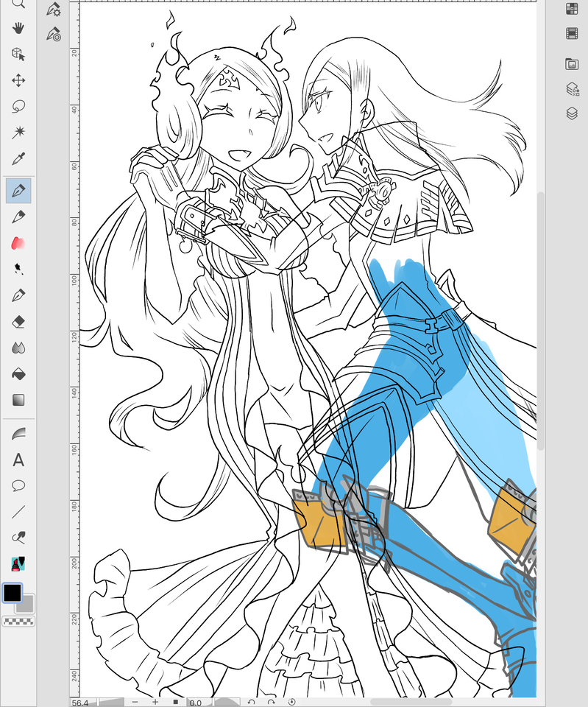This screenshot has height=707, width=588.
Task: Open the Sub View image panel icon
Action: [572, 64]
